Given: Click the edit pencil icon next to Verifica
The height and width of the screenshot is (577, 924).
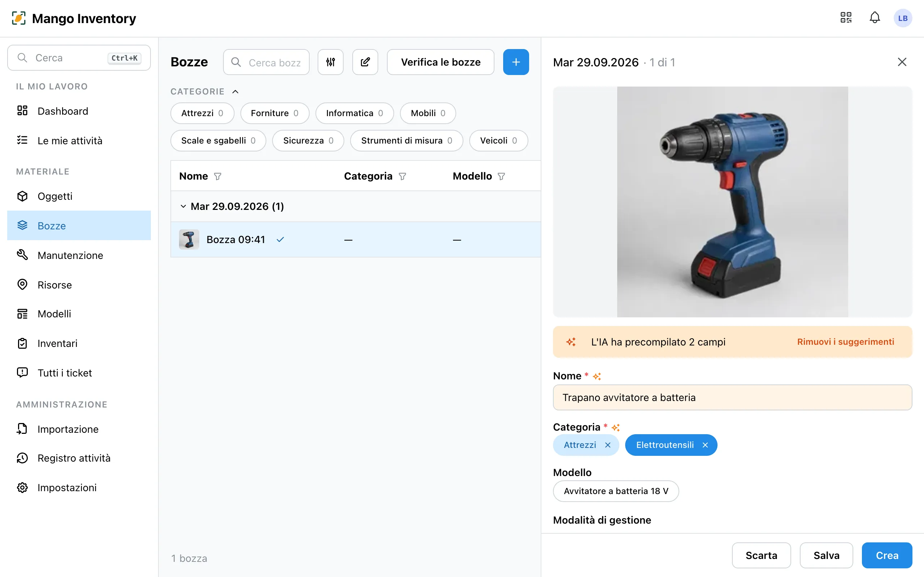Looking at the screenshot, I should 365,62.
